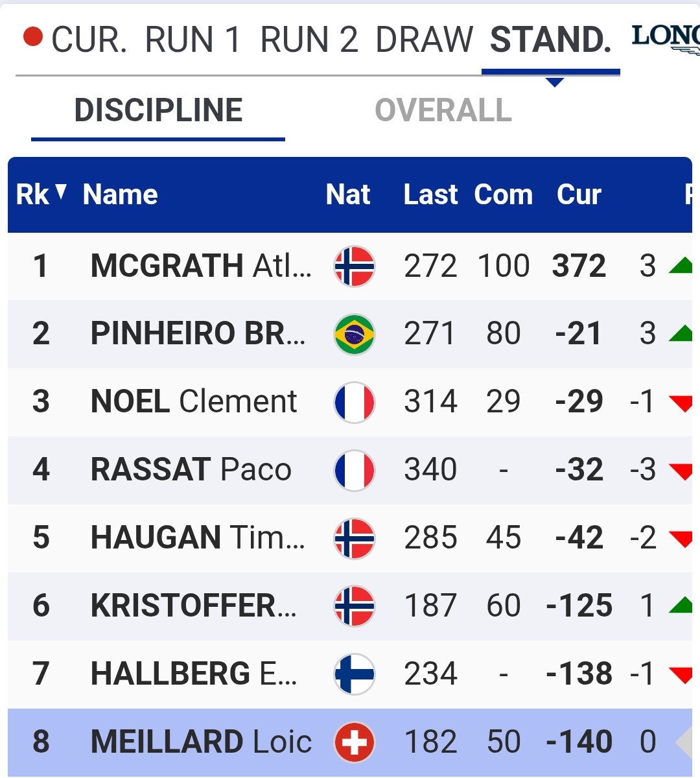Click Finland flag beside Hallberg
Image resolution: width=700 pixels, height=778 pixels.
click(354, 674)
